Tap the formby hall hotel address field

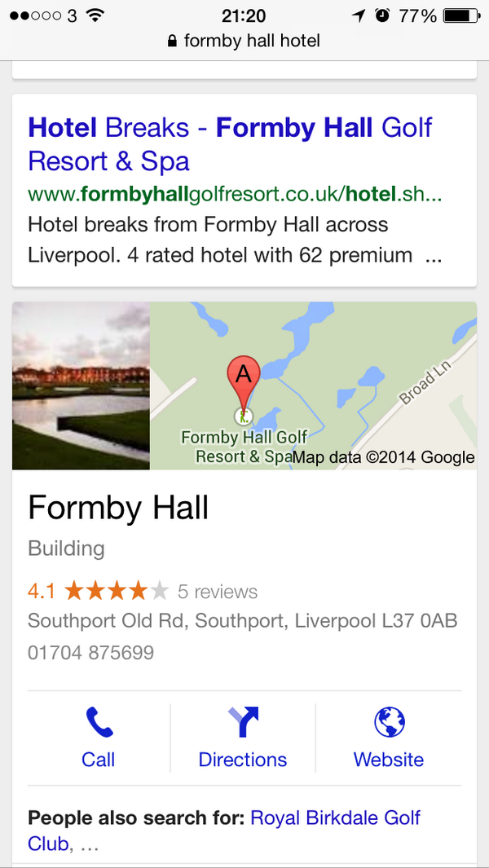click(244, 41)
